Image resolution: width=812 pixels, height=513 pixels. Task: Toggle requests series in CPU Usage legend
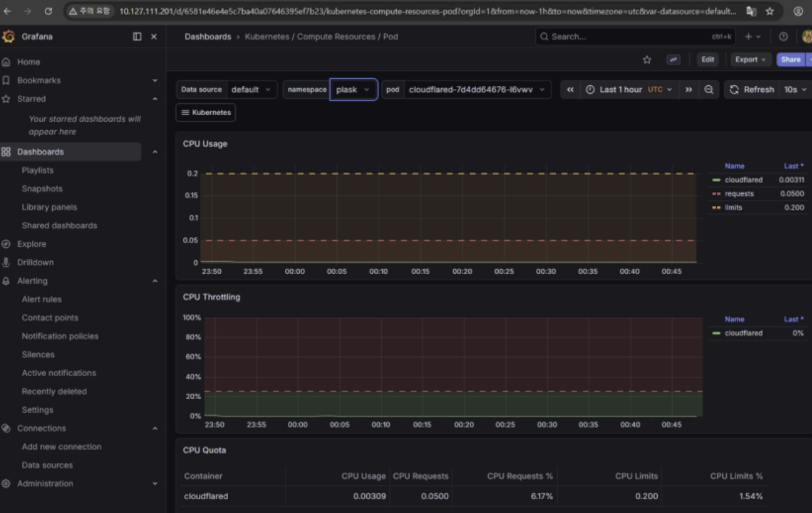point(739,193)
